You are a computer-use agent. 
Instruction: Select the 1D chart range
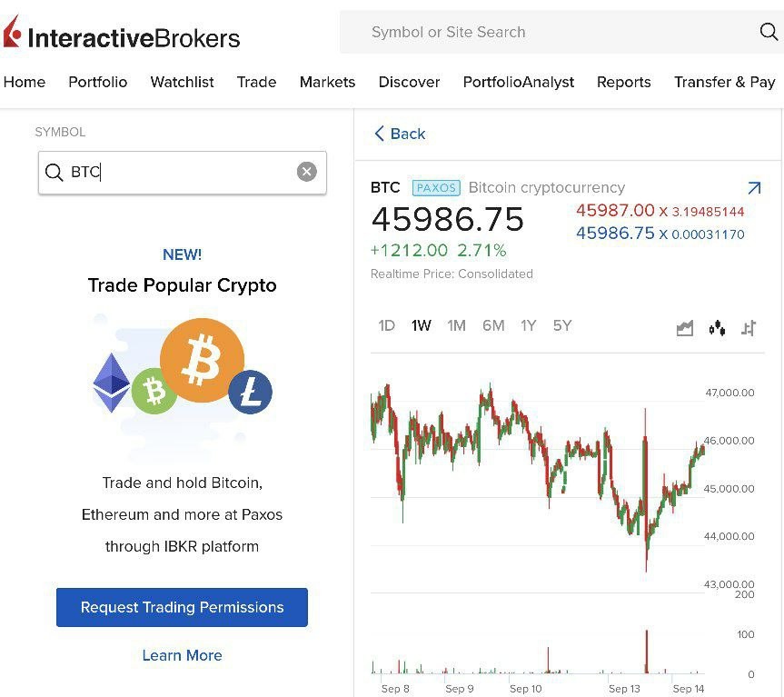click(386, 326)
